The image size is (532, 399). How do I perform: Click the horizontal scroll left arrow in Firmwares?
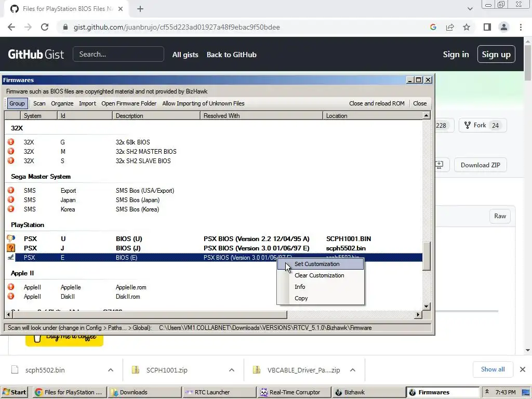(x=8, y=315)
